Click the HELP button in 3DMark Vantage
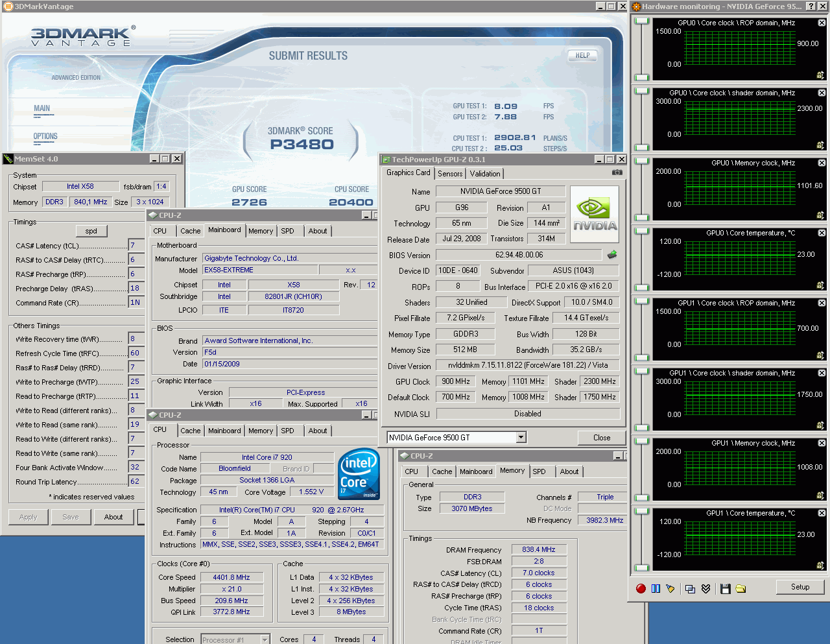This screenshot has height=644, width=830. [582, 56]
